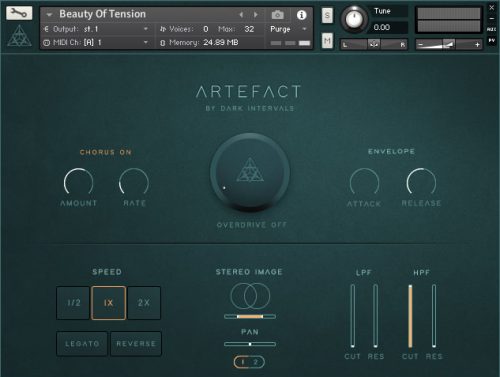Click the Max voices value 32
Viewport: 500px width, 377px height.
249,29
